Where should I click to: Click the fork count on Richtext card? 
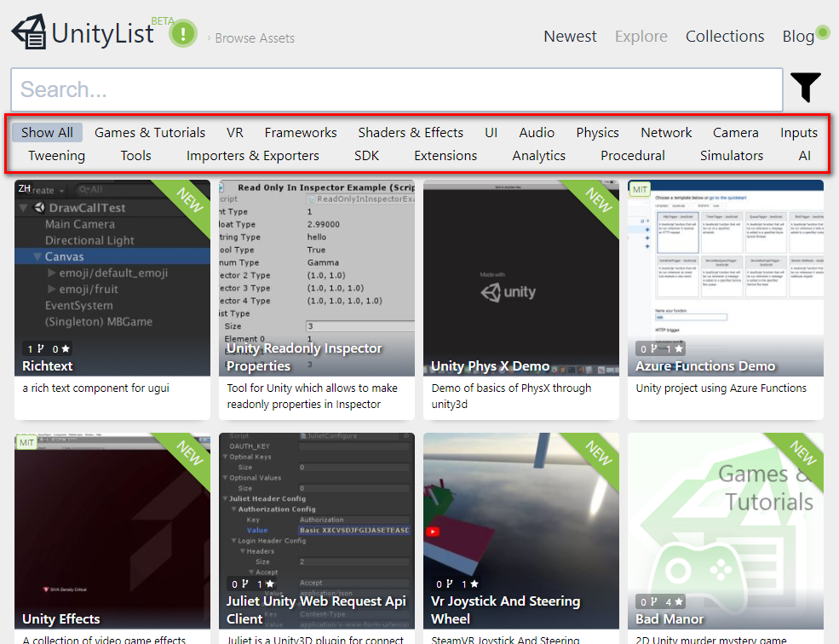36,349
